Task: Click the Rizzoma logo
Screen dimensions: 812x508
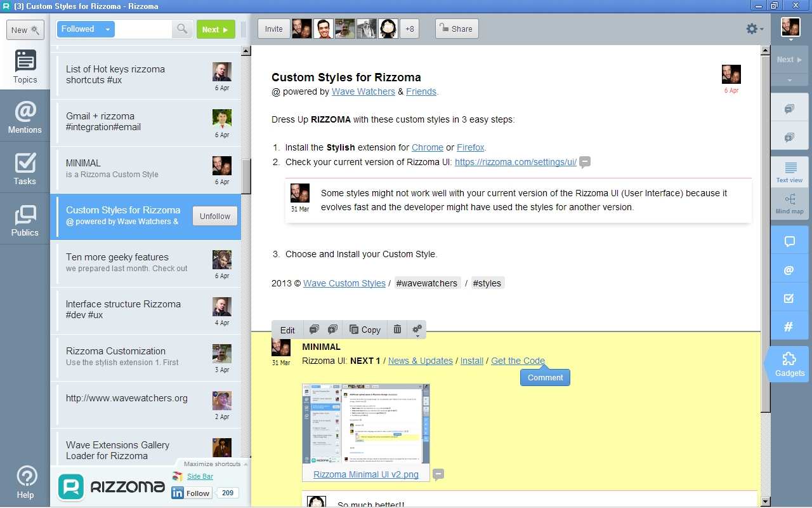Action: click(112, 487)
